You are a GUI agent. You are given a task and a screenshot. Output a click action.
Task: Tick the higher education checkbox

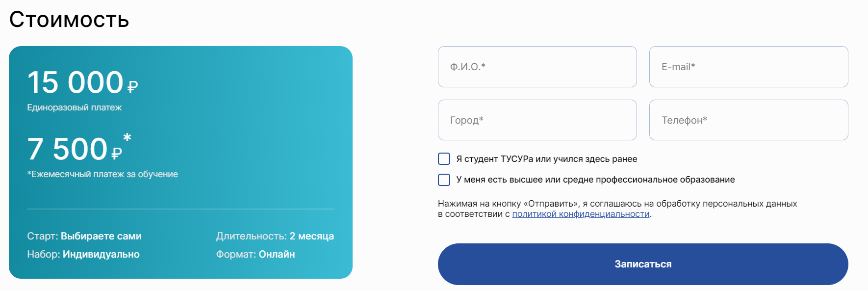click(444, 180)
